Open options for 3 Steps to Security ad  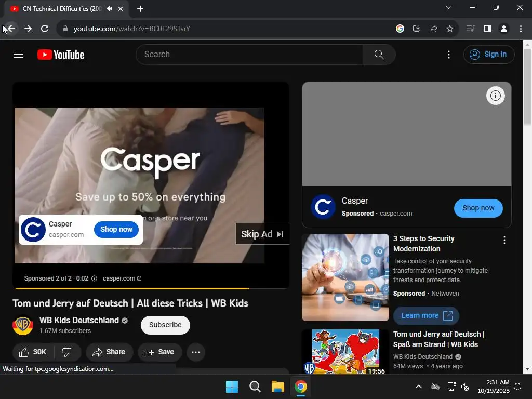504,240
